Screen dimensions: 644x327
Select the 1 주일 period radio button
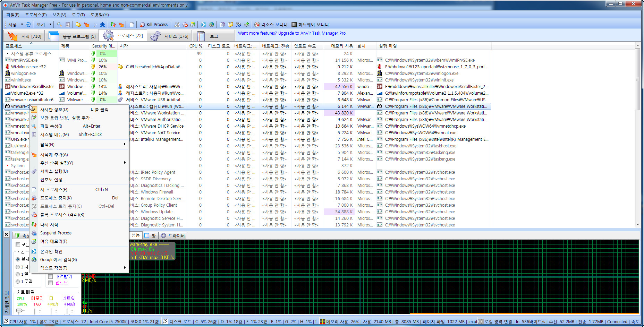[18, 282]
